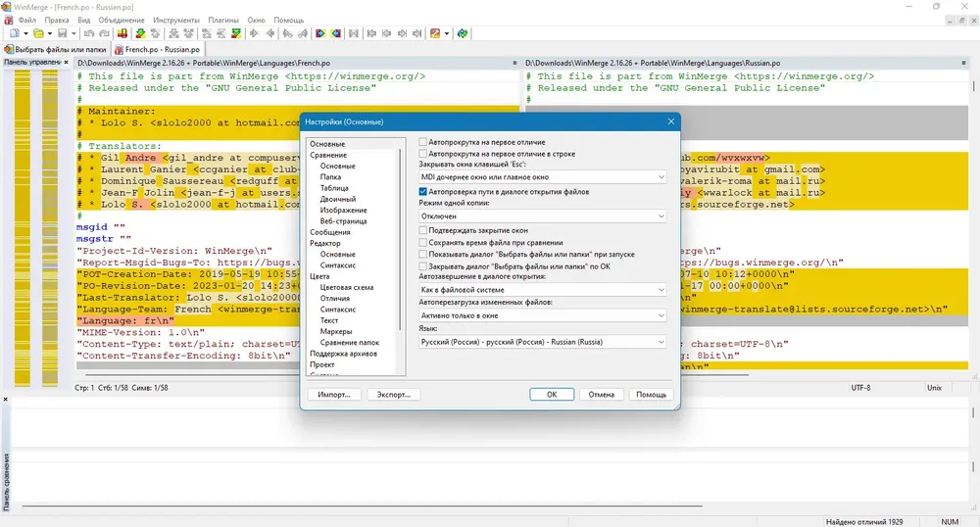980x527 pixels.
Task: Switch to 'French.po - Russian.po' tab
Action: pos(158,49)
